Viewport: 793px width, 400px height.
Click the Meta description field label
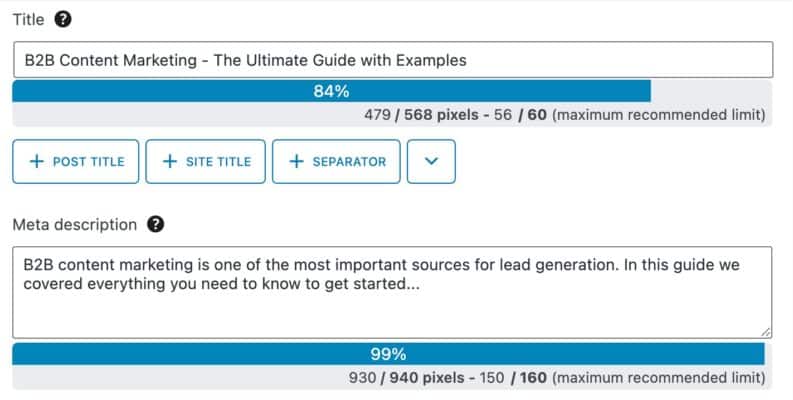[75, 225]
